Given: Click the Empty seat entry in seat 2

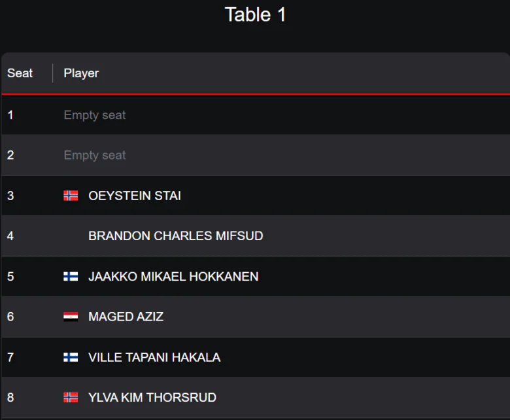Looking at the screenshot, I should [x=95, y=155].
